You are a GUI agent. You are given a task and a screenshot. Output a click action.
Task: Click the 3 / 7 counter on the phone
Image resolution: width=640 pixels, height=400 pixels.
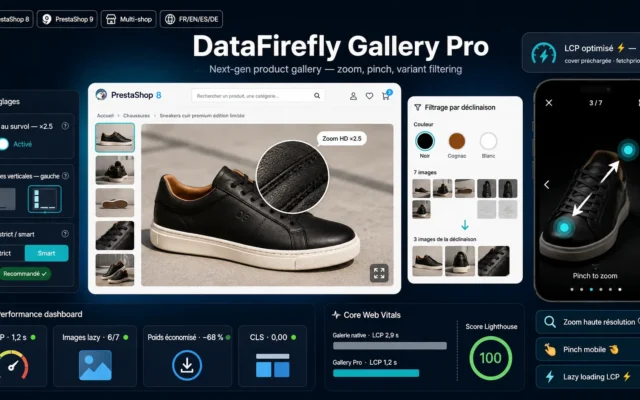[596, 103]
